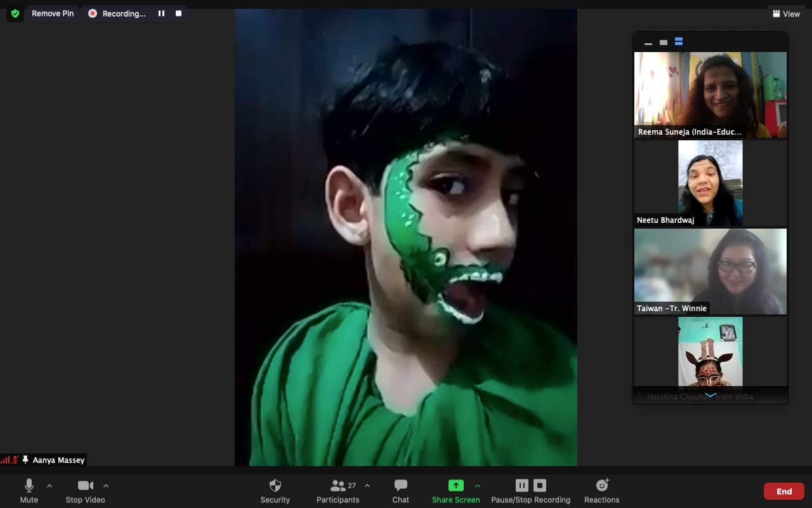Switch thumbnail strip to grid view icon
The width and height of the screenshot is (812, 508).
pos(678,42)
